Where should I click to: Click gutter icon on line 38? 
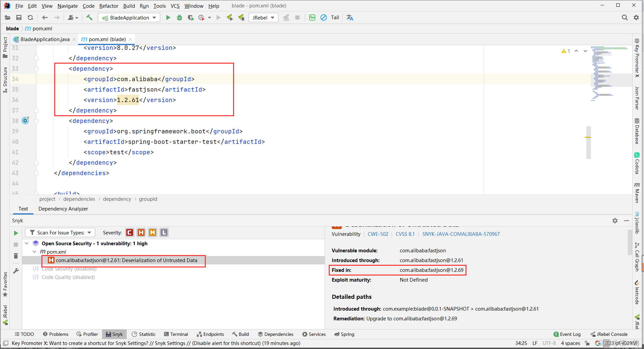(26, 120)
